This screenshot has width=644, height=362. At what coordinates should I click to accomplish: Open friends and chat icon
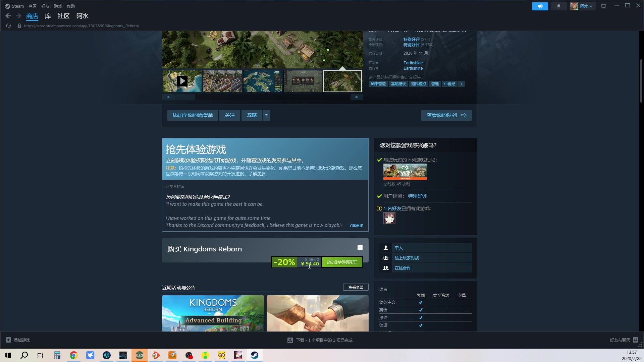pos(636,340)
